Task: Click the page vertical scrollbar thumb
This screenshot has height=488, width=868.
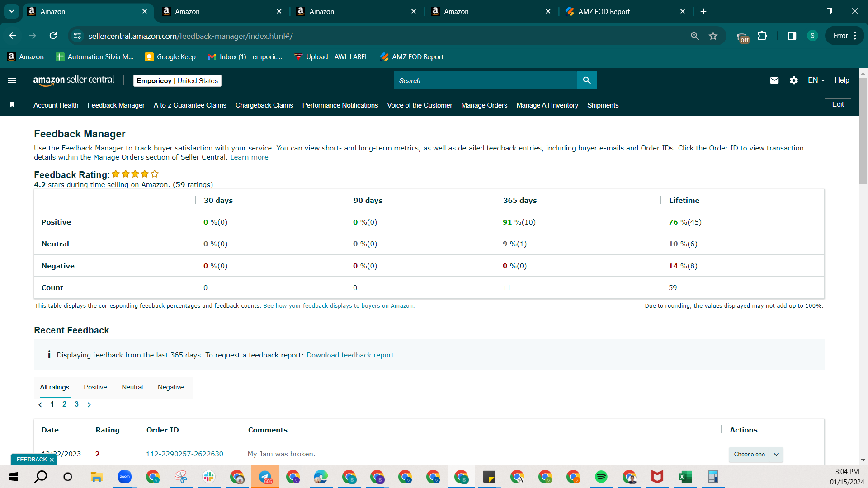Action: 863,131
